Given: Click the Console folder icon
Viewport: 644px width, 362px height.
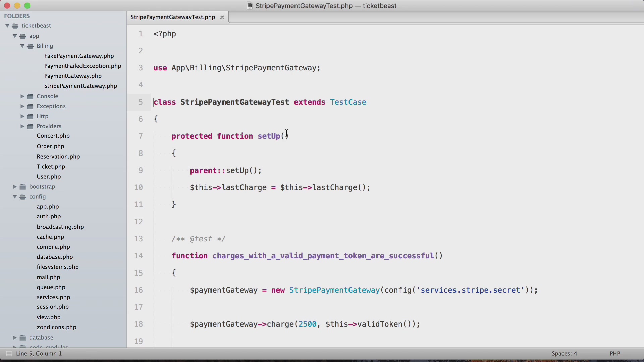Looking at the screenshot, I should [x=30, y=96].
